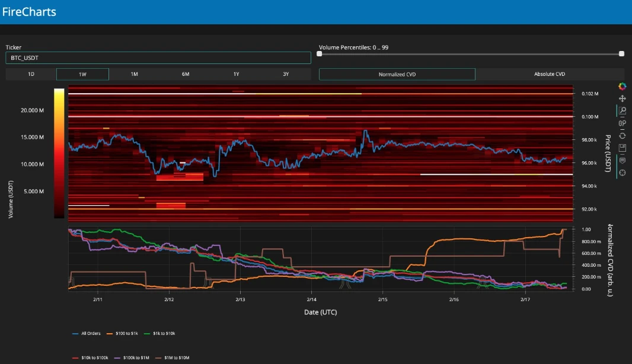Toggle the $10k to $100k legend entry
632x364 pixels.
point(90,357)
